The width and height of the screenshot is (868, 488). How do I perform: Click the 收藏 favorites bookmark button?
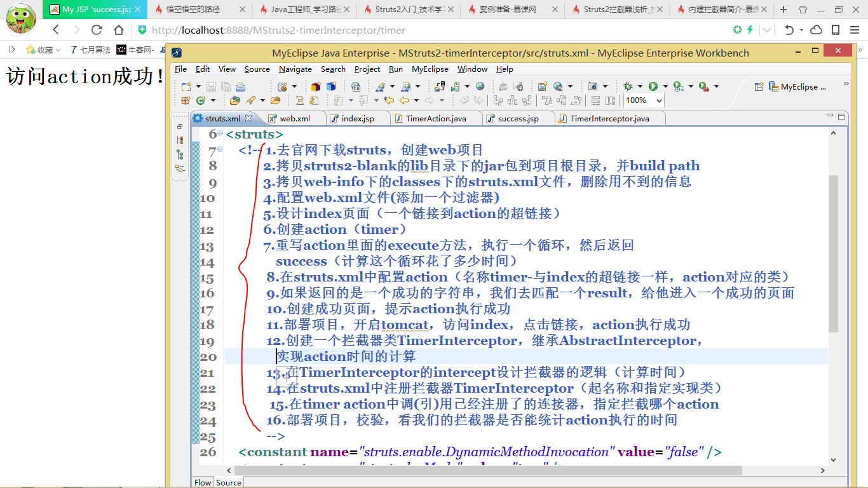[43, 50]
